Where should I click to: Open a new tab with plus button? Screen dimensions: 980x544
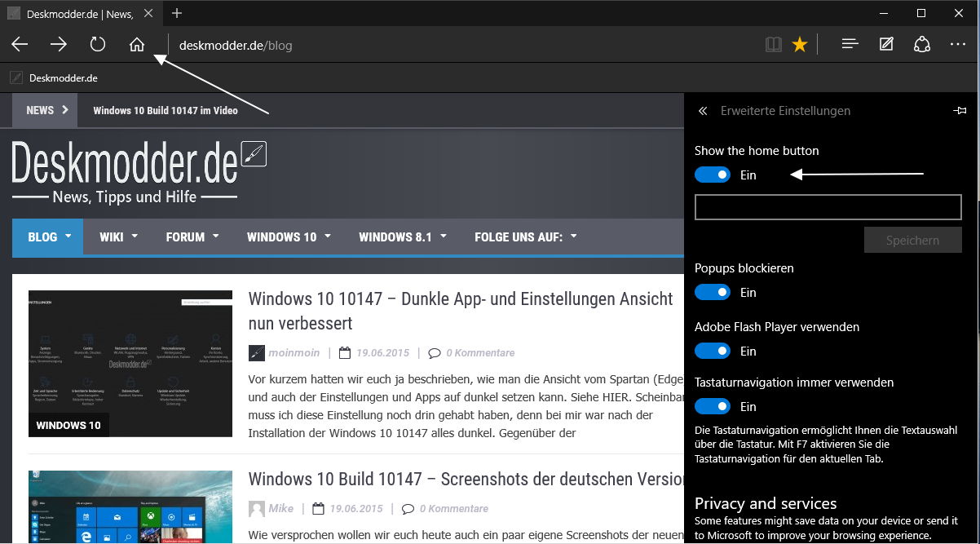(x=177, y=13)
